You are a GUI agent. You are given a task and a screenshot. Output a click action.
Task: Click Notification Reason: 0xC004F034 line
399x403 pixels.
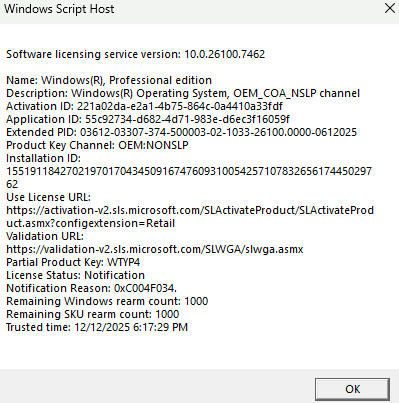coord(92,288)
